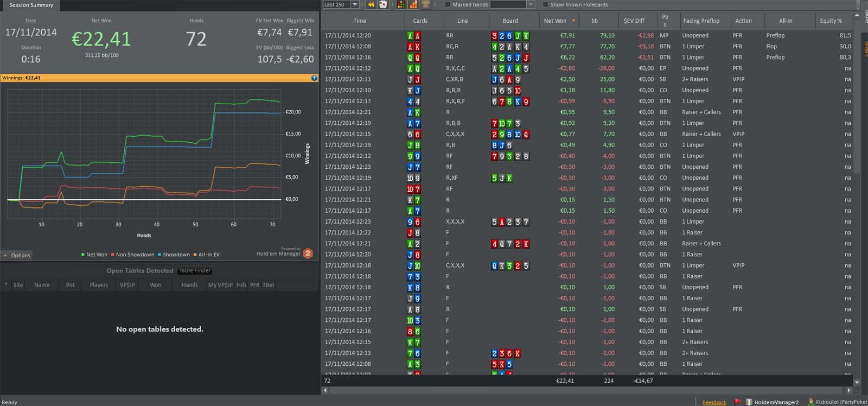Viewport: 868px width, 406px height.
Task: Click the Kickoulol player icon in the status bar
Action: point(811,402)
